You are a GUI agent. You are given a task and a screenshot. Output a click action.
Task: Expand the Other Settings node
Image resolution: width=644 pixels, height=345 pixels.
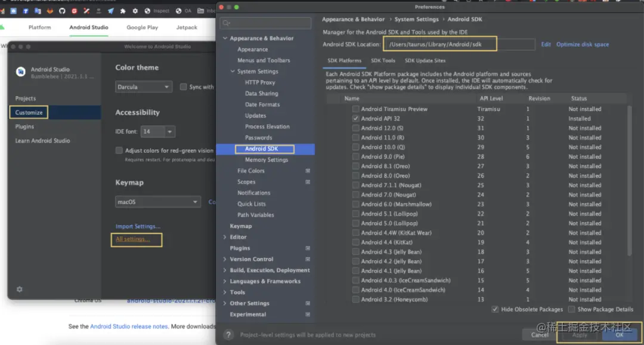point(225,303)
